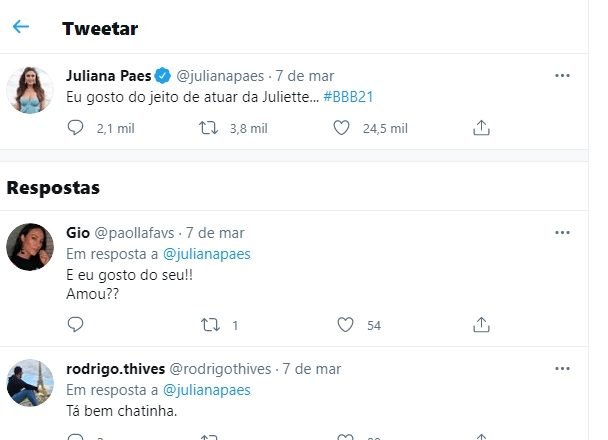Share Gio's reply
Screen dimensions: 608x440
tap(481, 325)
